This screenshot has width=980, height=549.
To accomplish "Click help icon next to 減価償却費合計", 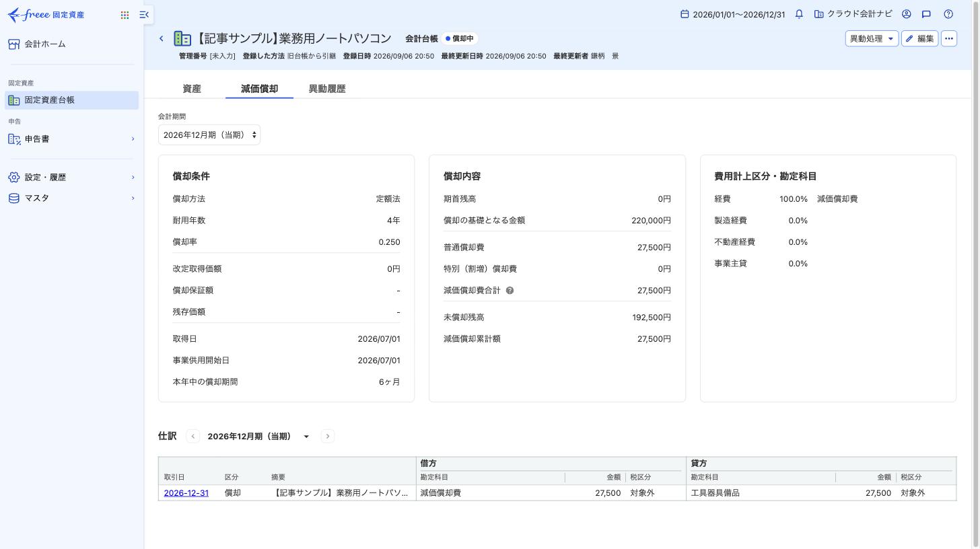I will coord(510,291).
